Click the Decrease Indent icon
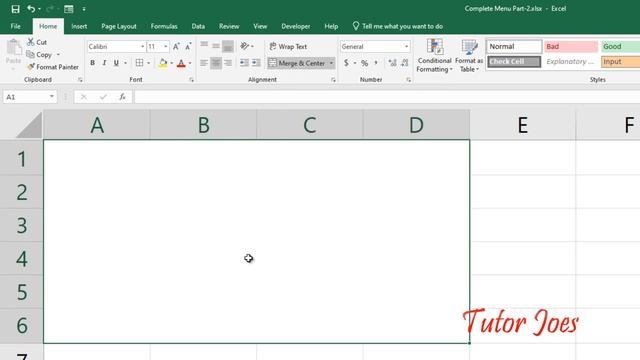The image size is (640, 360). (244, 63)
